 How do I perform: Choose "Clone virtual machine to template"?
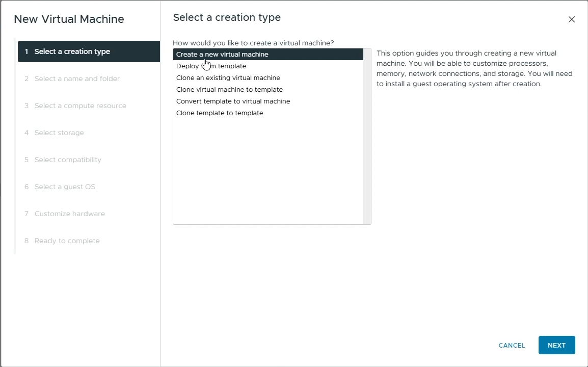(x=229, y=89)
